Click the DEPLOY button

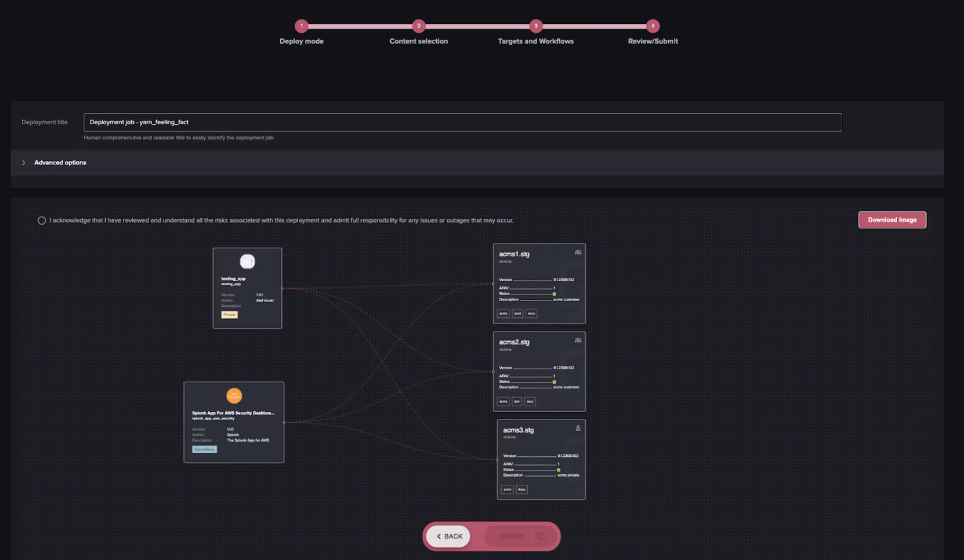tap(510, 536)
